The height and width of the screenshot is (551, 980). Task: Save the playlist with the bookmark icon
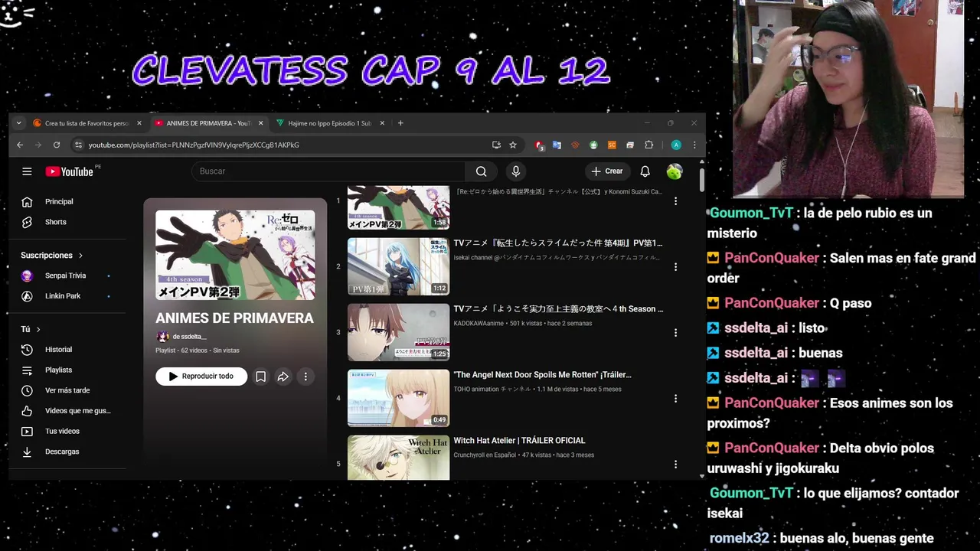260,377
